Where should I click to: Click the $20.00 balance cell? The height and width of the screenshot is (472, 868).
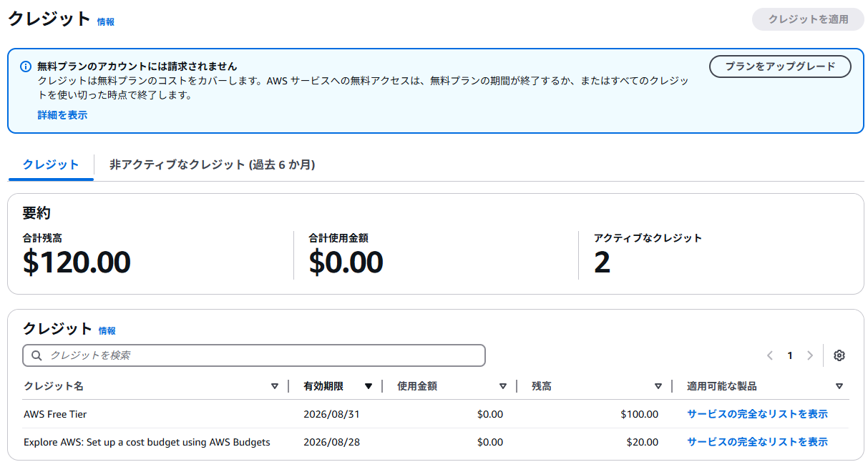pyautogui.click(x=643, y=442)
